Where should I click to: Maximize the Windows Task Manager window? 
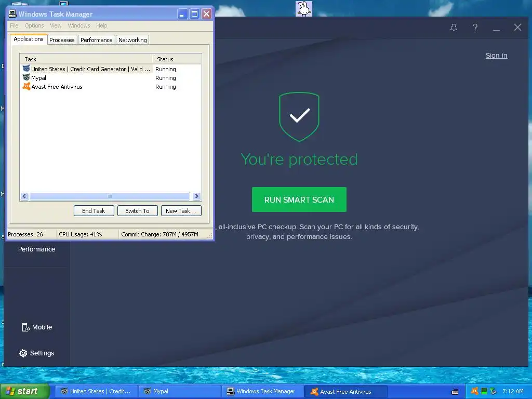tap(194, 14)
